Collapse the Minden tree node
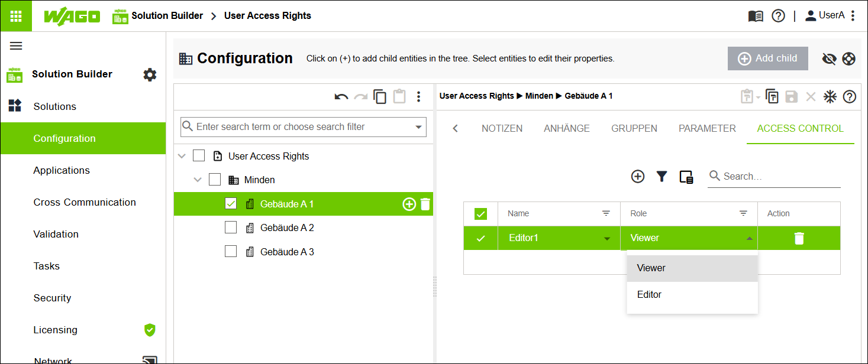Image resolution: width=868 pixels, height=364 pixels. click(198, 179)
